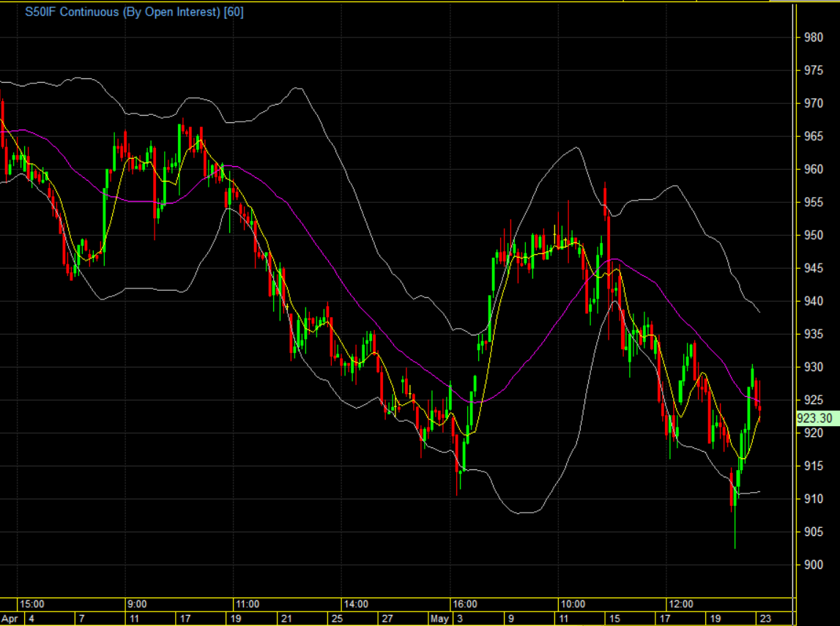This screenshot has width=840, height=626.
Task: Click the 11:00 time axis label
Action: coord(248,604)
